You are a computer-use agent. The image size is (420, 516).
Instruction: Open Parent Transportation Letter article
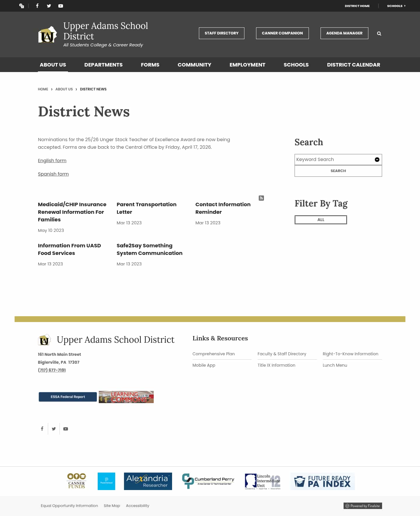coord(146,208)
